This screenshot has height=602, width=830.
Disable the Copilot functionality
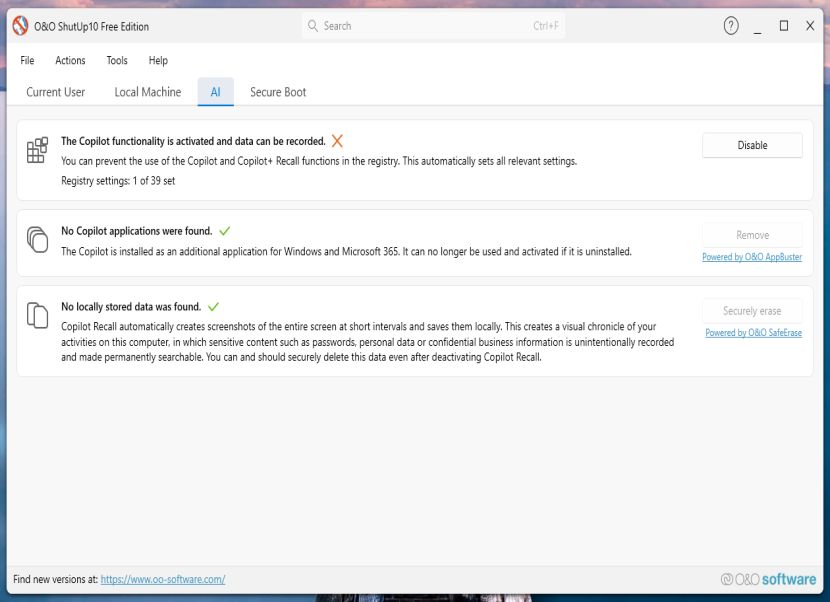pyautogui.click(x=752, y=145)
